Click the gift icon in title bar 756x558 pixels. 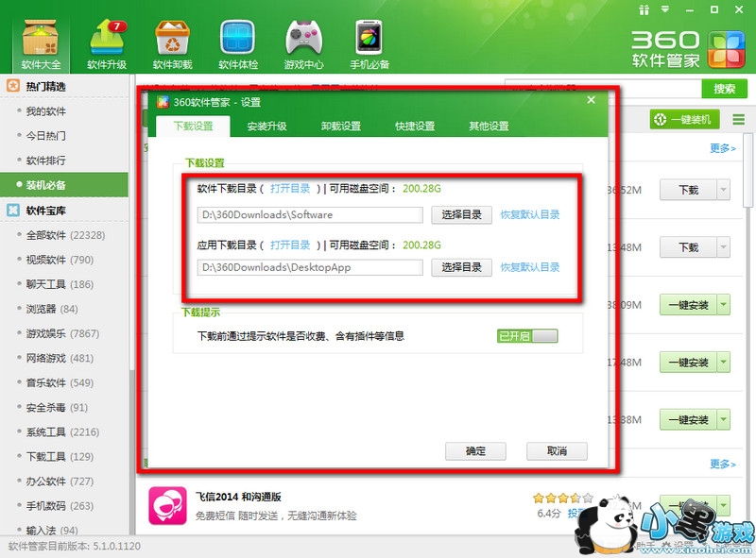click(644, 9)
